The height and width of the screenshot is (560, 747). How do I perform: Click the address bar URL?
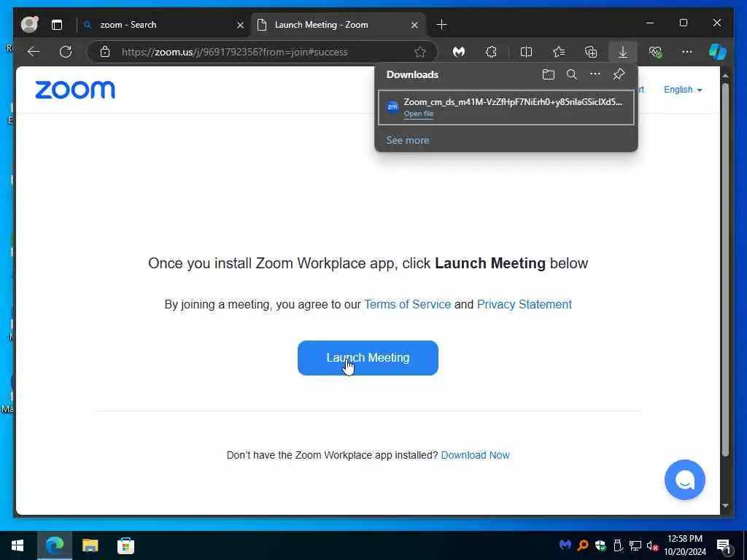234,52
